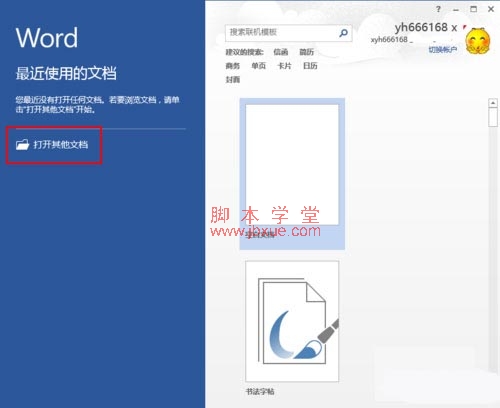Click 切换帐户 switch account link
The image size is (500, 408).
click(x=443, y=49)
